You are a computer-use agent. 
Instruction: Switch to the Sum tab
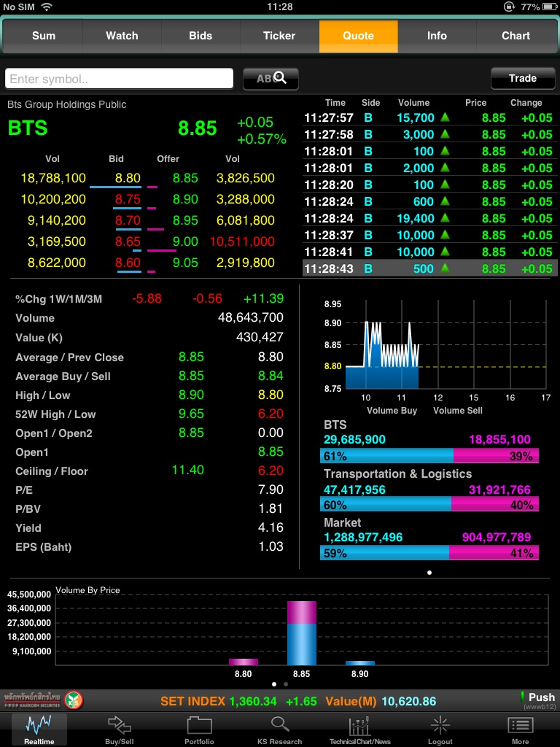(43, 36)
